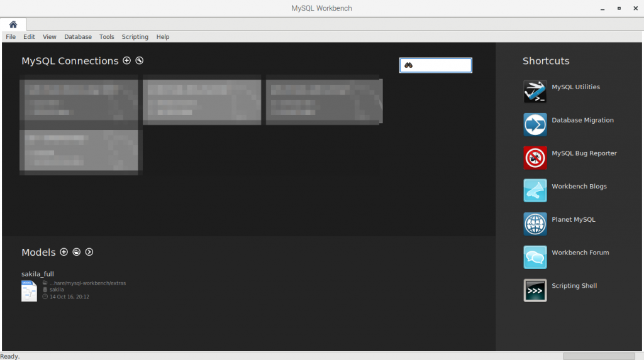Add a new MySQL connection
The height and width of the screenshot is (360, 644).
[x=127, y=60]
